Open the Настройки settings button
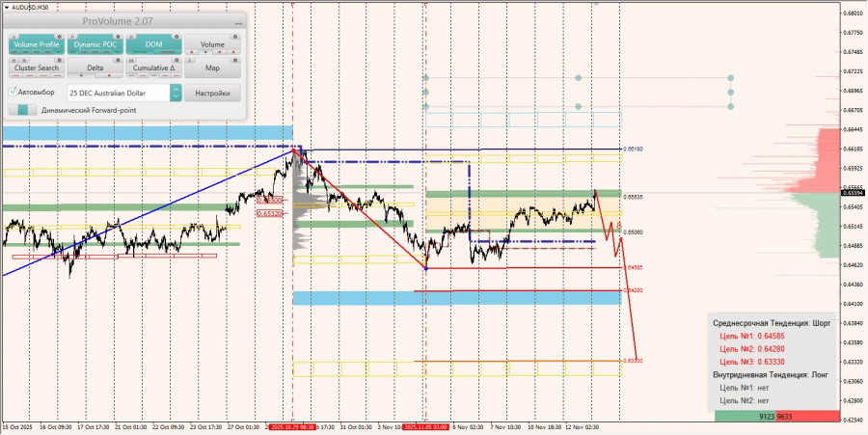 point(212,93)
